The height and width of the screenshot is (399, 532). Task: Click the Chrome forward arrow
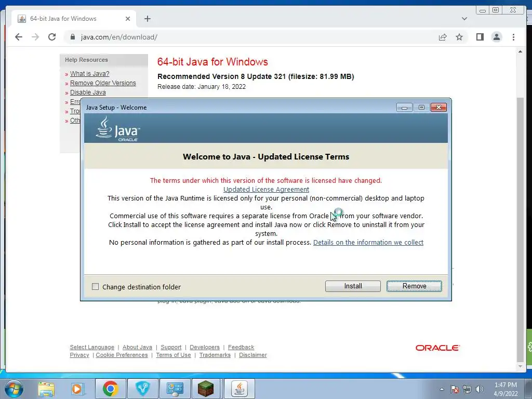click(x=35, y=37)
